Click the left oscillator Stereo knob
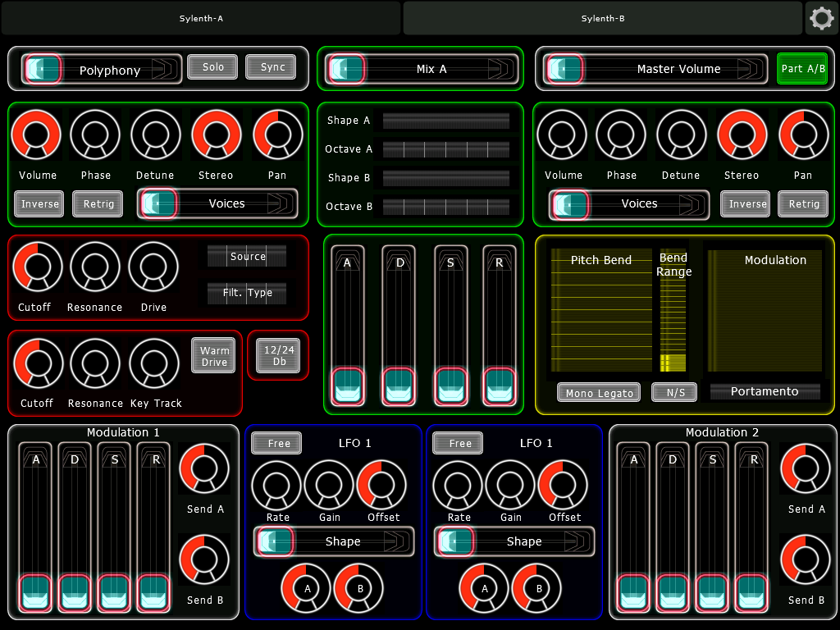This screenshot has height=630, width=840. pos(217,135)
